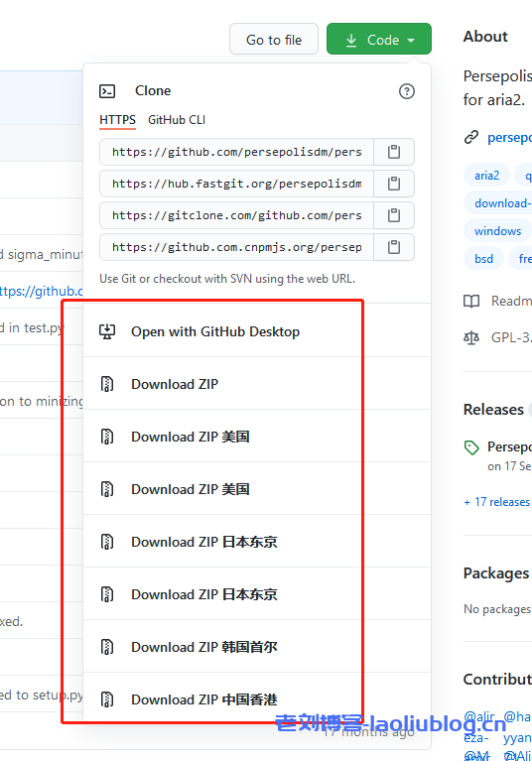The width and height of the screenshot is (532, 761).
Task: Copy the hub.fastgit.org clone URL
Action: (394, 184)
